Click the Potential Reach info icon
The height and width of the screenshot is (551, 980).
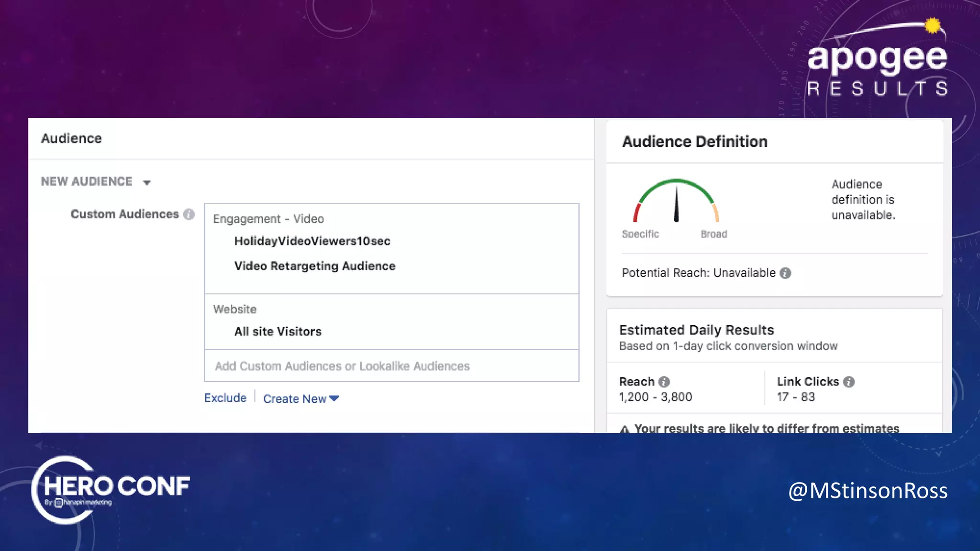click(x=785, y=273)
